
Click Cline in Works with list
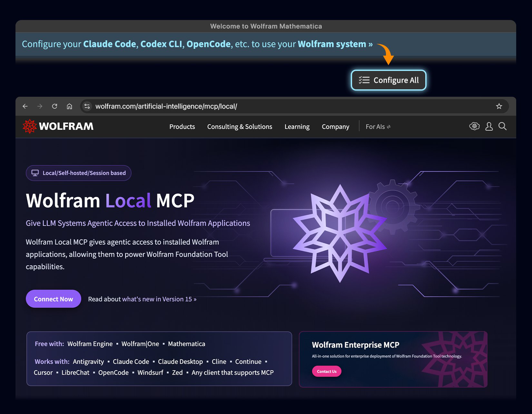[x=219, y=362]
